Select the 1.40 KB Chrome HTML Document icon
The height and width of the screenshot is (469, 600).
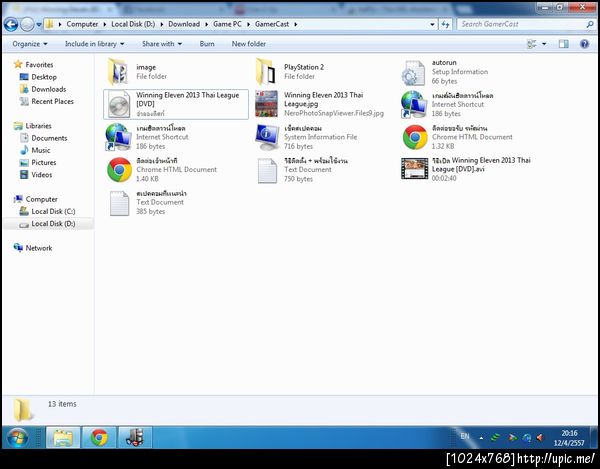coord(119,170)
